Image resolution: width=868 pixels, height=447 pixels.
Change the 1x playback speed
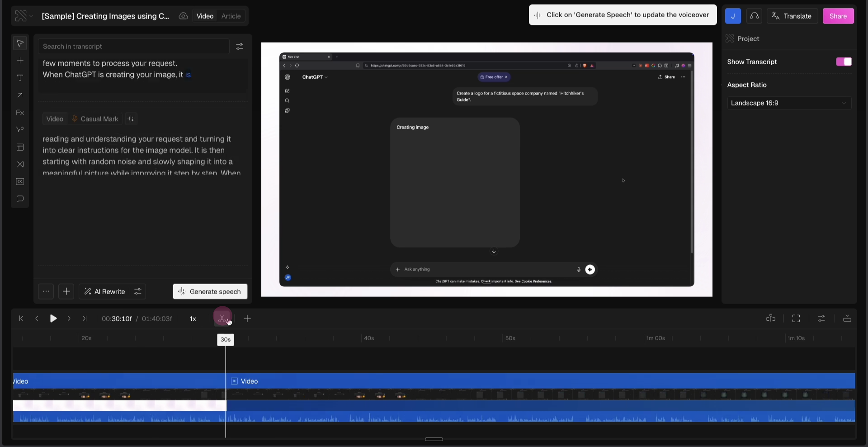(x=193, y=319)
